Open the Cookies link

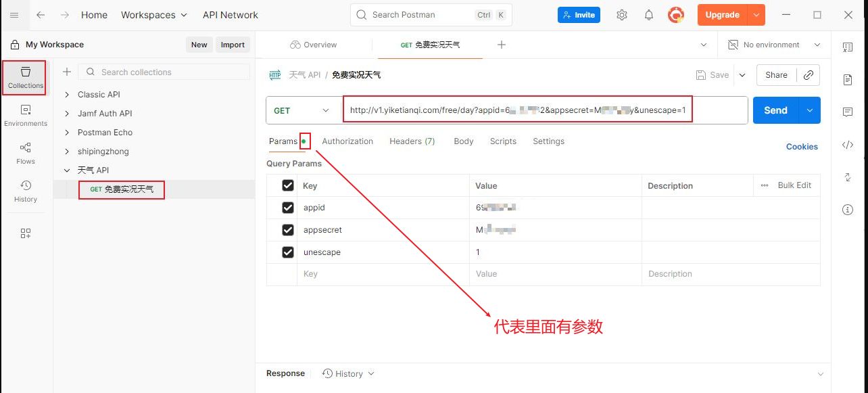point(802,147)
